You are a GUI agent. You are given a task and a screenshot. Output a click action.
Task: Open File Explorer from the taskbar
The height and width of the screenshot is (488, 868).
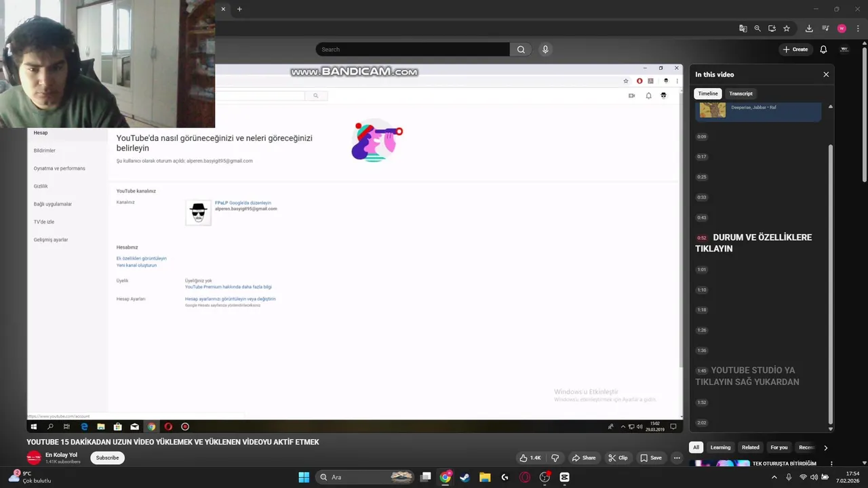[x=485, y=477]
